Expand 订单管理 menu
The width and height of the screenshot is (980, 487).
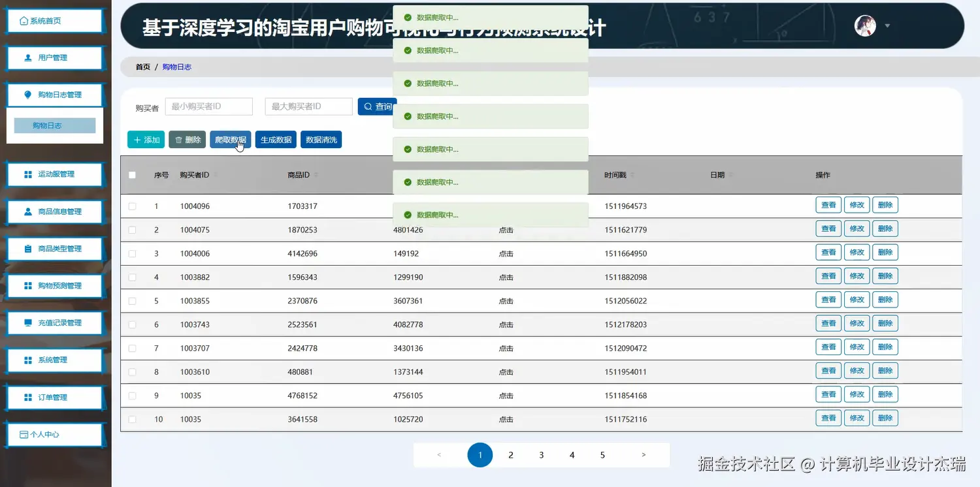point(54,397)
